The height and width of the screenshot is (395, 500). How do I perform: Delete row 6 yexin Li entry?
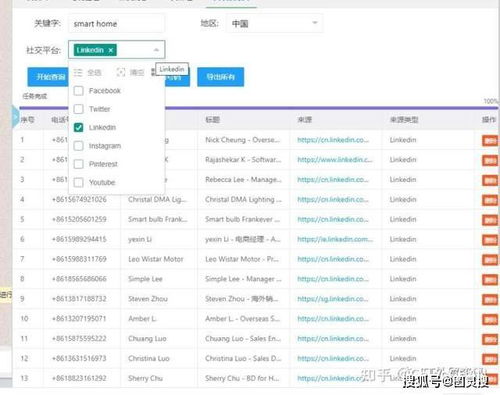click(x=490, y=240)
